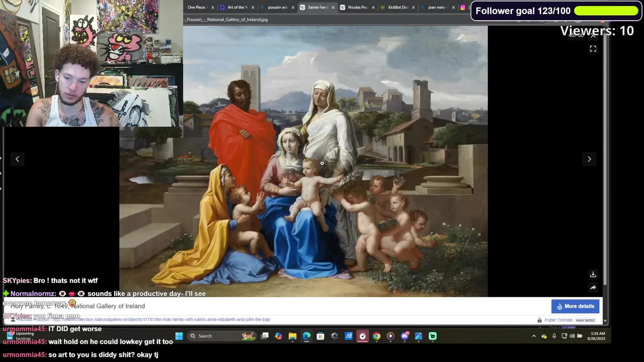Open the blue slanted-stripe app in taskbar

(x=349, y=336)
